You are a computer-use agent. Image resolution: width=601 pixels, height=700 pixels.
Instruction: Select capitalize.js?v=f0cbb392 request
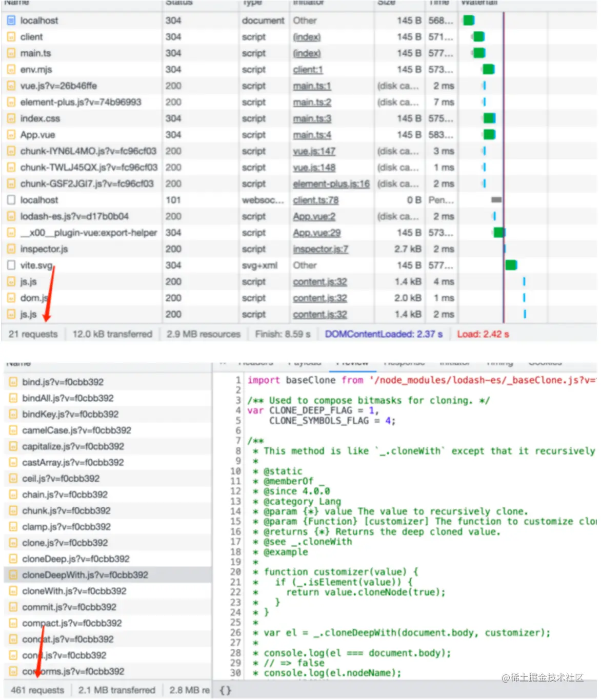pyautogui.click(x=73, y=446)
